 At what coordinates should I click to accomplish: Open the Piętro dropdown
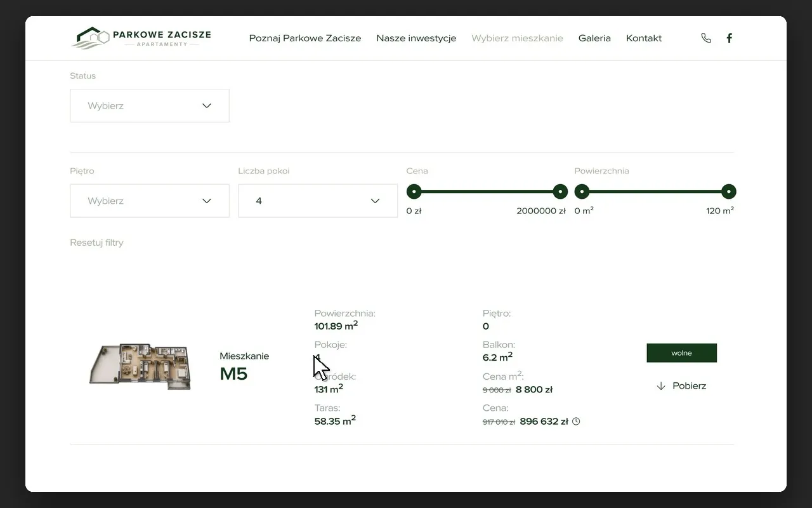[150, 201]
